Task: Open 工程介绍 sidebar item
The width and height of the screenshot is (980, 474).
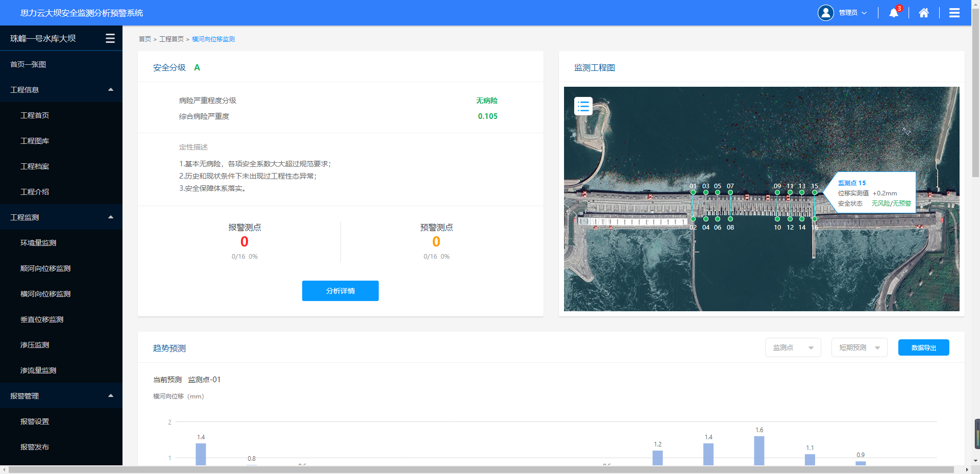Action: (x=61, y=191)
